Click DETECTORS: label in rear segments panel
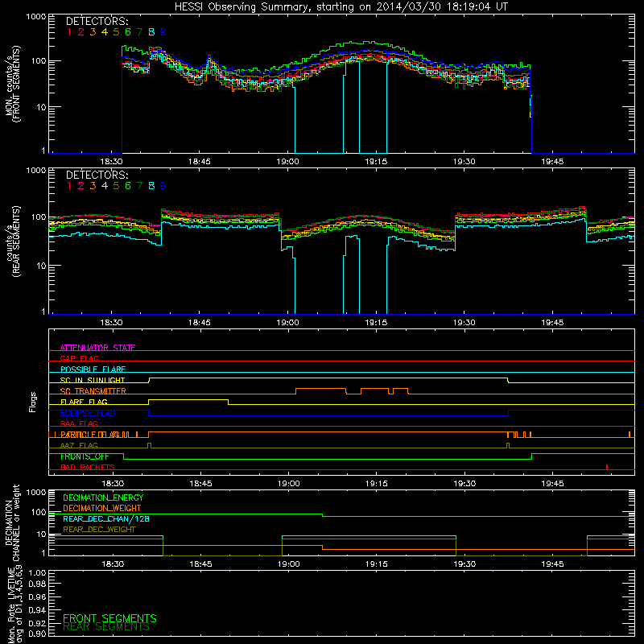The height and width of the screenshot is (644, 644). coord(97,175)
